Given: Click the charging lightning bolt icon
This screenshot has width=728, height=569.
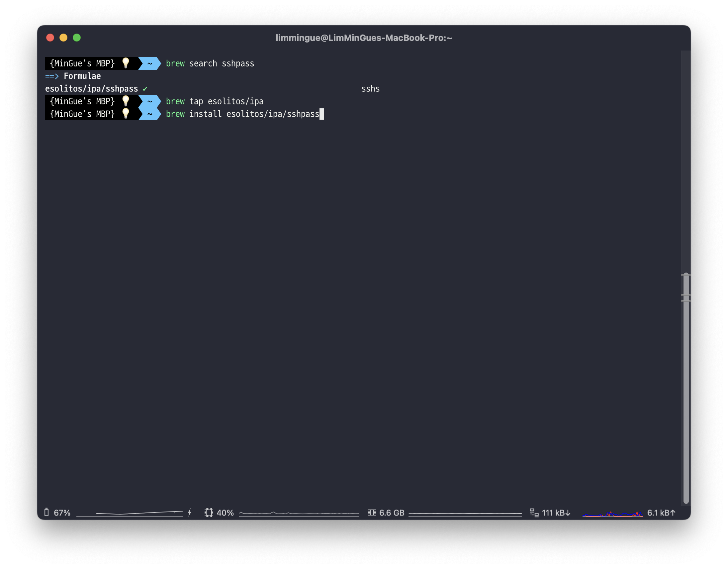Looking at the screenshot, I should (190, 512).
